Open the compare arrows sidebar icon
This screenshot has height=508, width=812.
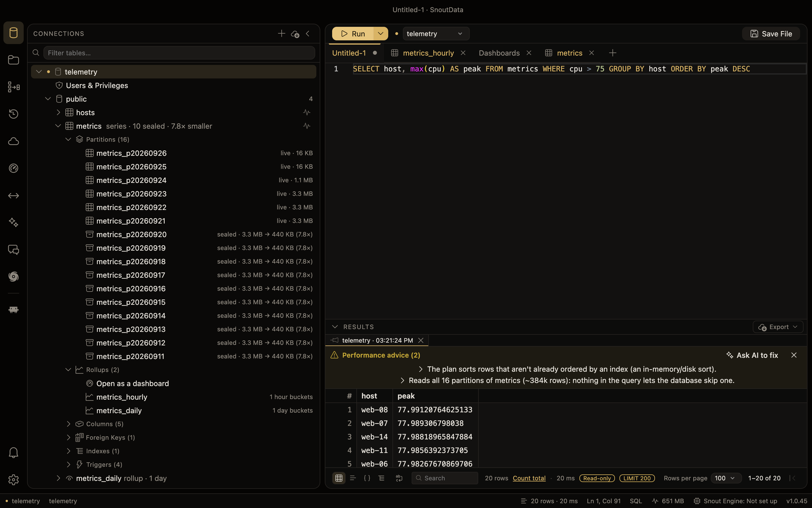pos(14,196)
